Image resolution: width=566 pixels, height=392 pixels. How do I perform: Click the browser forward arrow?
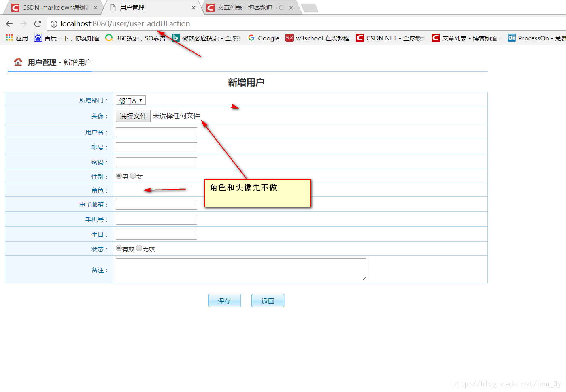pyautogui.click(x=23, y=24)
